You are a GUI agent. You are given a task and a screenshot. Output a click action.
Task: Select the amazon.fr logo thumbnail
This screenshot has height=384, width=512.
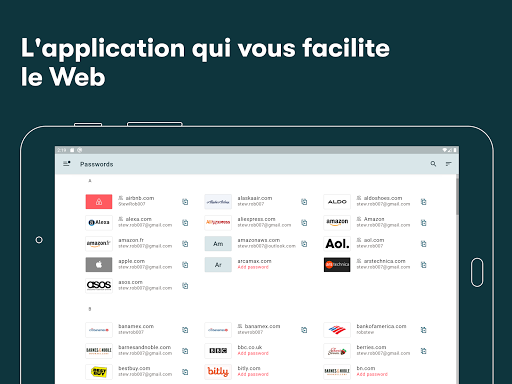[x=99, y=244]
